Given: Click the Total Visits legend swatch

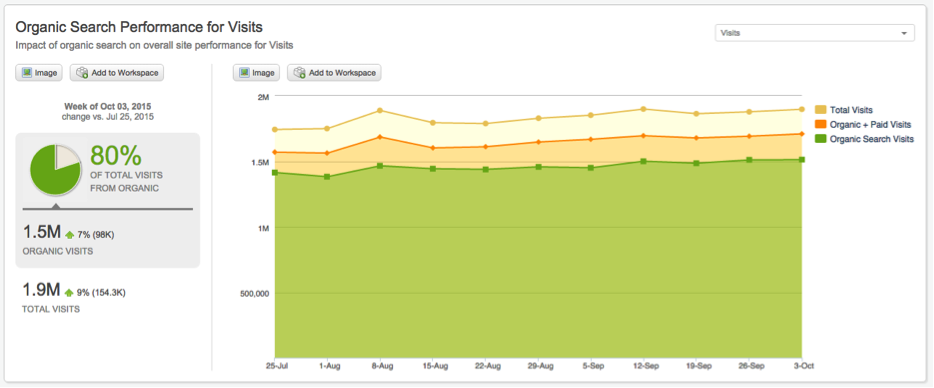Looking at the screenshot, I should pyautogui.click(x=820, y=110).
